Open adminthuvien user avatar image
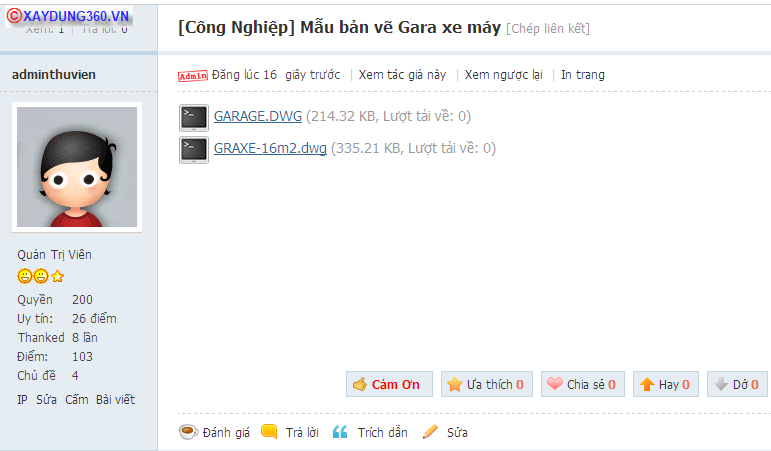Screen dimensions: 771x451 [77, 167]
